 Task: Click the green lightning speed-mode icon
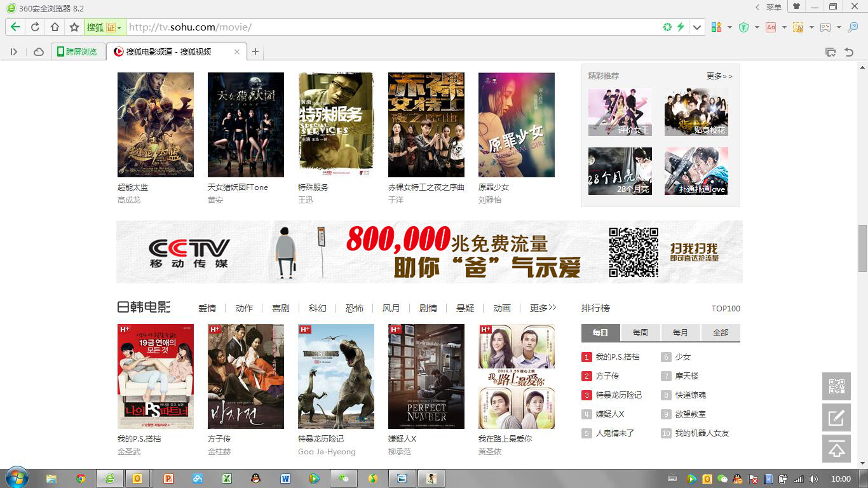tap(681, 27)
